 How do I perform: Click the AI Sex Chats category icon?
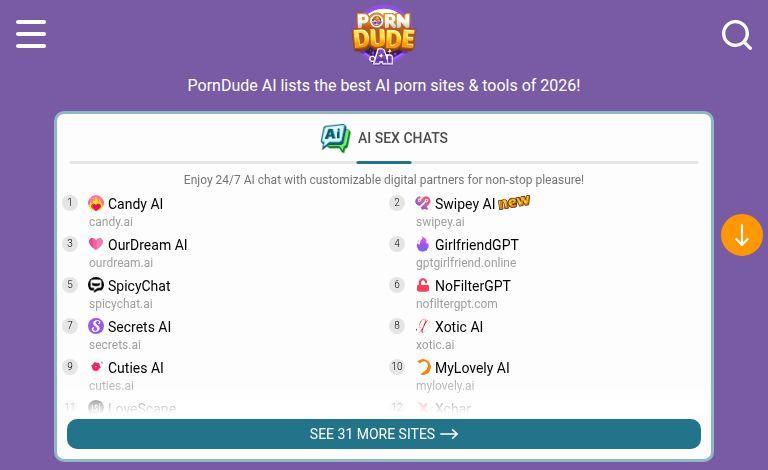(x=335, y=138)
